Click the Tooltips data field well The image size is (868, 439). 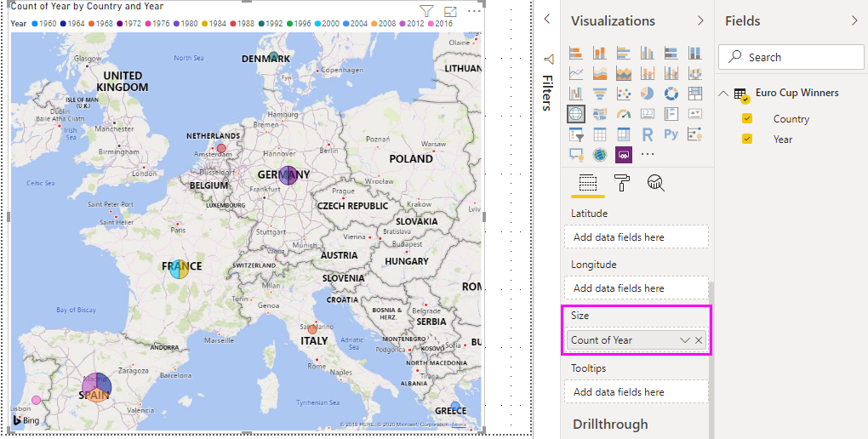pos(637,392)
